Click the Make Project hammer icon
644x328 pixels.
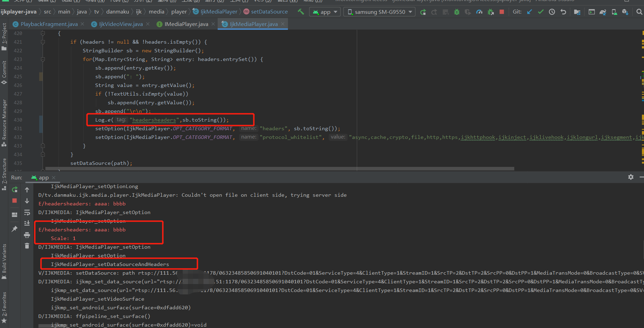[301, 12]
